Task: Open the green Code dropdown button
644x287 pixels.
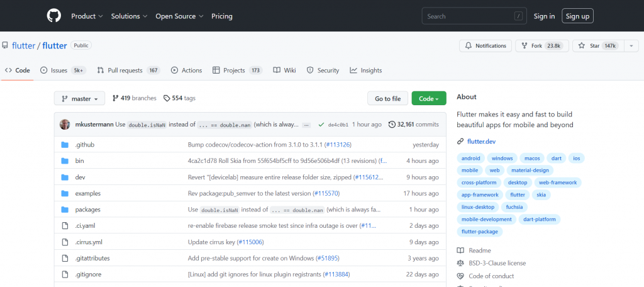Action: click(x=429, y=99)
